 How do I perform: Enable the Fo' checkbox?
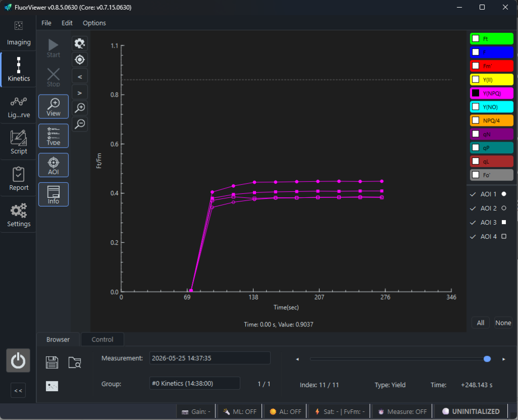[x=476, y=175]
